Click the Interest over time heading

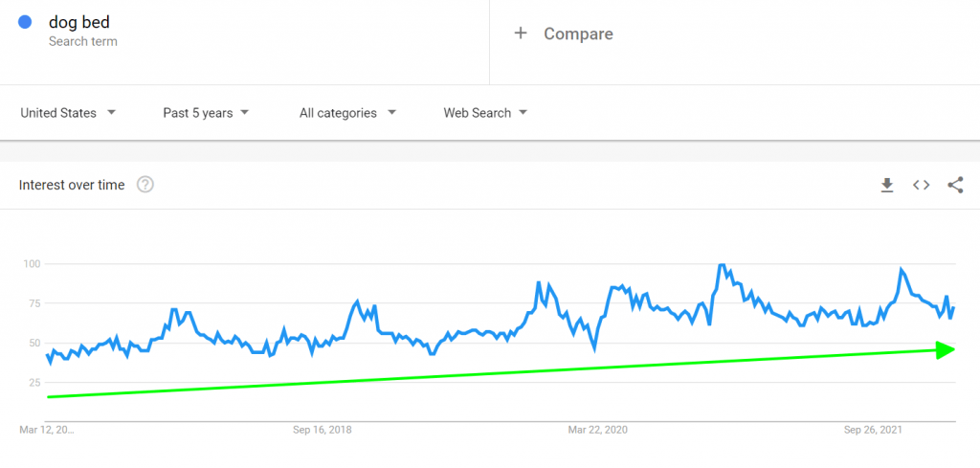click(x=72, y=185)
